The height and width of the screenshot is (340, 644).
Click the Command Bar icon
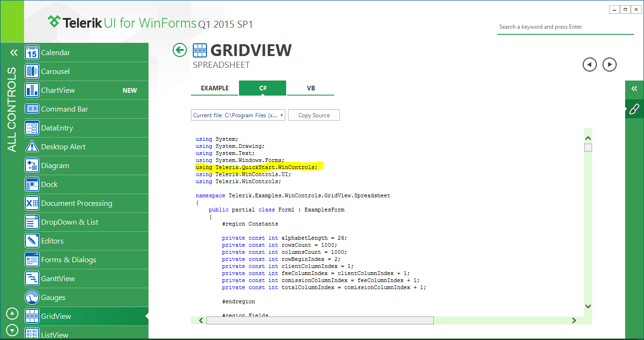[x=32, y=109]
